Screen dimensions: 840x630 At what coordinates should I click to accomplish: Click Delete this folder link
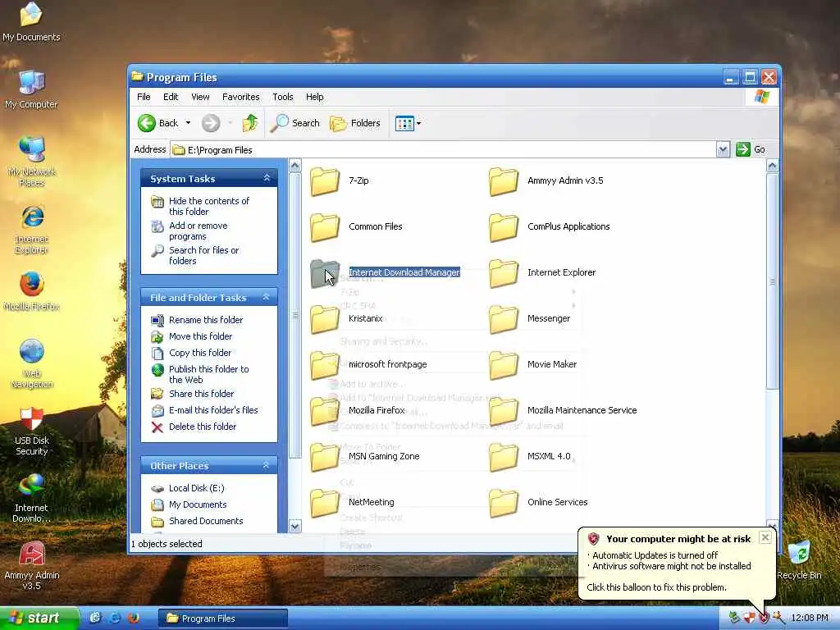tap(203, 427)
